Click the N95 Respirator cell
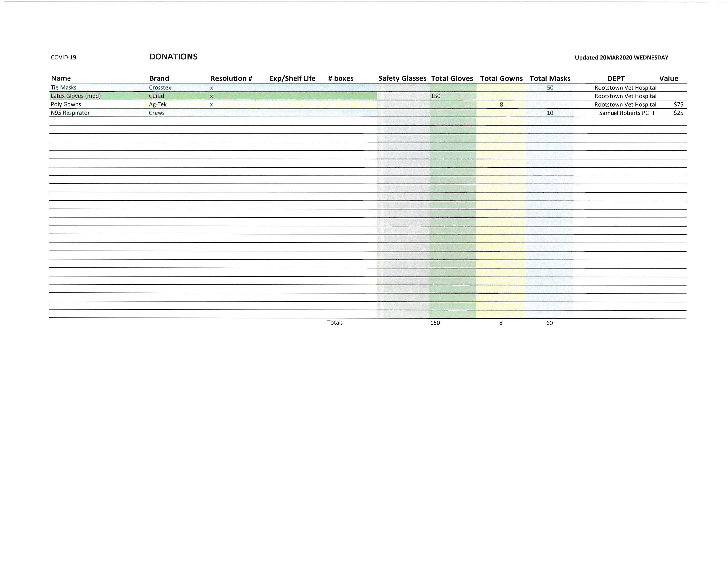The width and height of the screenshot is (728, 563). click(70, 113)
